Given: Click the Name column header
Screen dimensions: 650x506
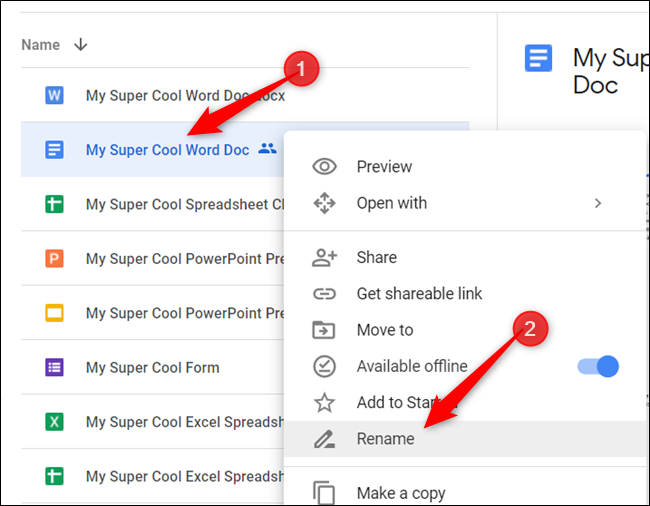Looking at the screenshot, I should pos(41,45).
